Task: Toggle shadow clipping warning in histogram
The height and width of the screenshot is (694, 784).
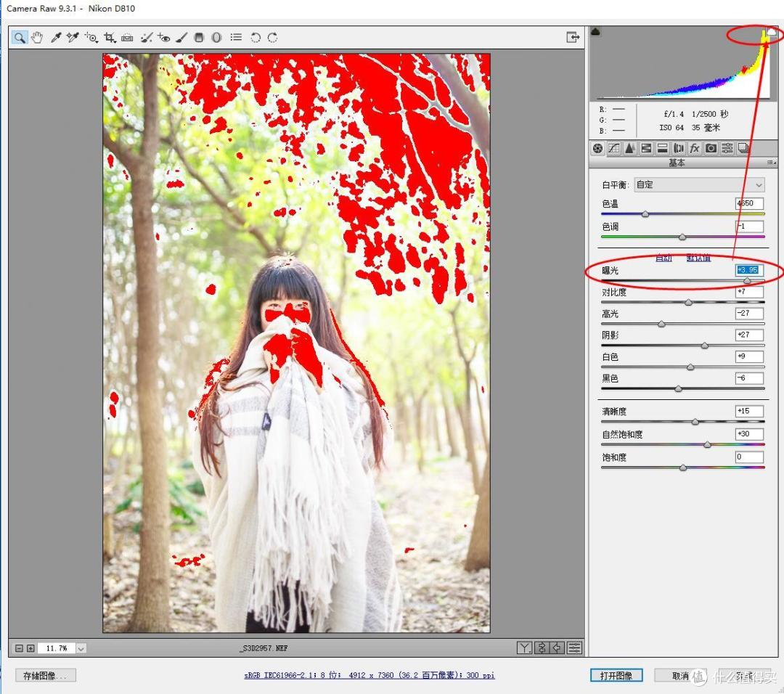Action: pyautogui.click(x=595, y=31)
